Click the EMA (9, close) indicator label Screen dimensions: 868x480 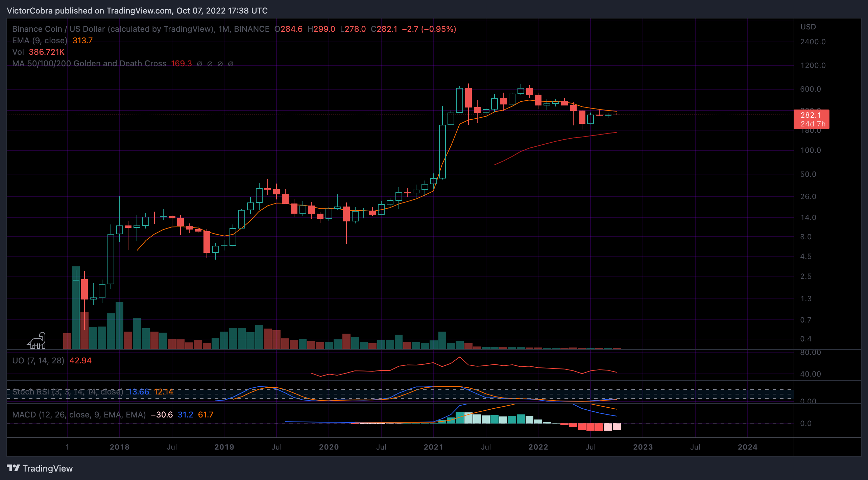[40, 41]
